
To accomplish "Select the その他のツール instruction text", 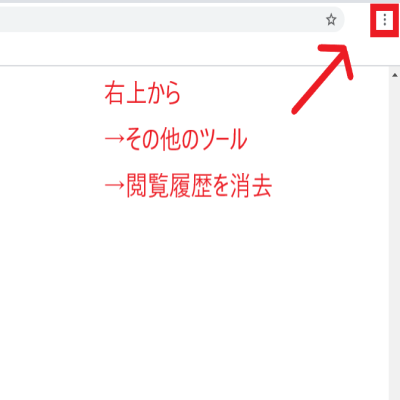I will coord(186,139).
